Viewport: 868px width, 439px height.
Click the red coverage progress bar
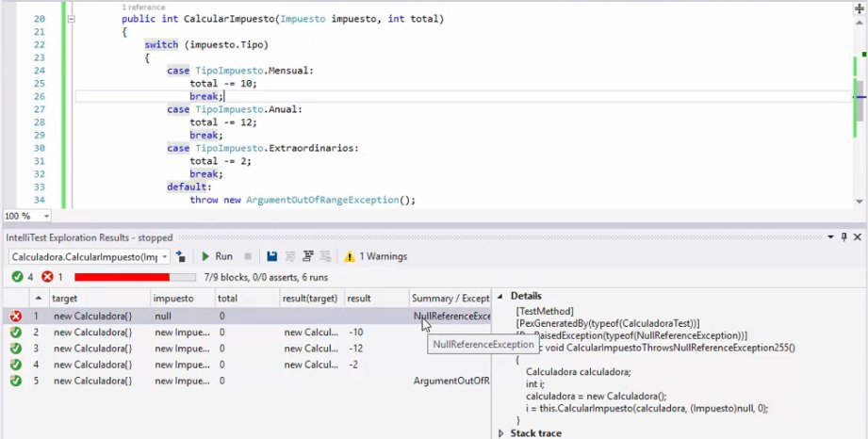point(135,277)
